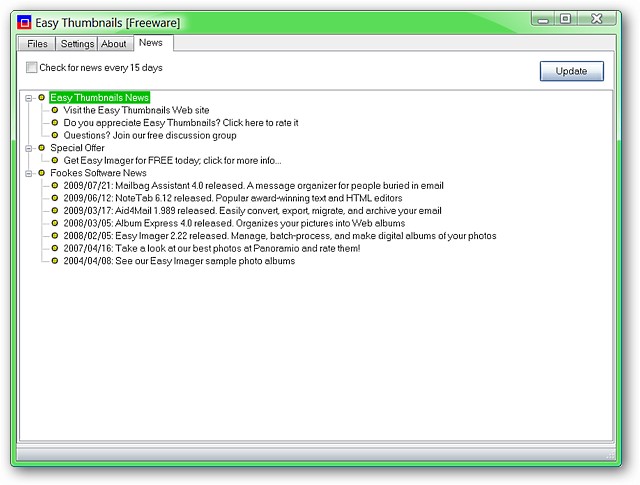Minimize the Easy Thumbnails window
640x485 pixels.
[x=543, y=19]
